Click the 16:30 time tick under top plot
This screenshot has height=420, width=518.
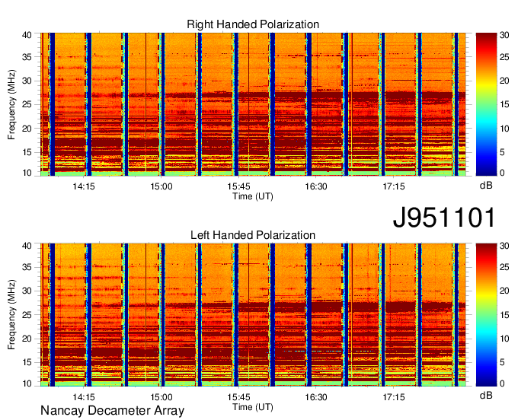click(x=316, y=186)
